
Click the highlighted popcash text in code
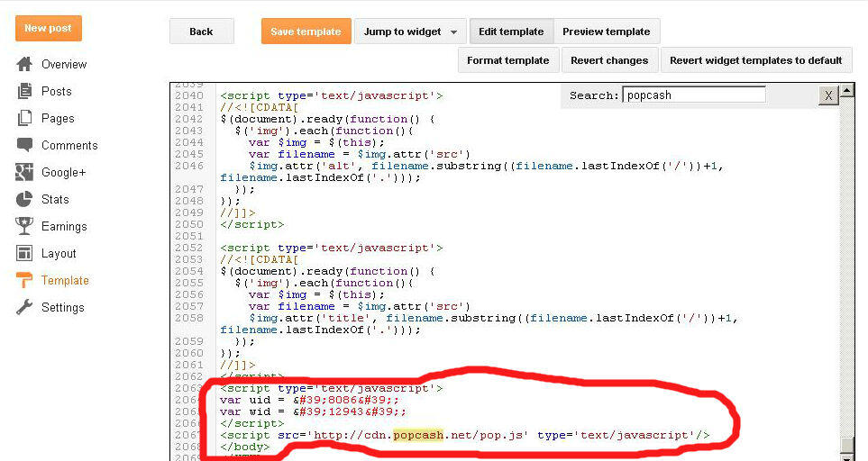(418, 435)
